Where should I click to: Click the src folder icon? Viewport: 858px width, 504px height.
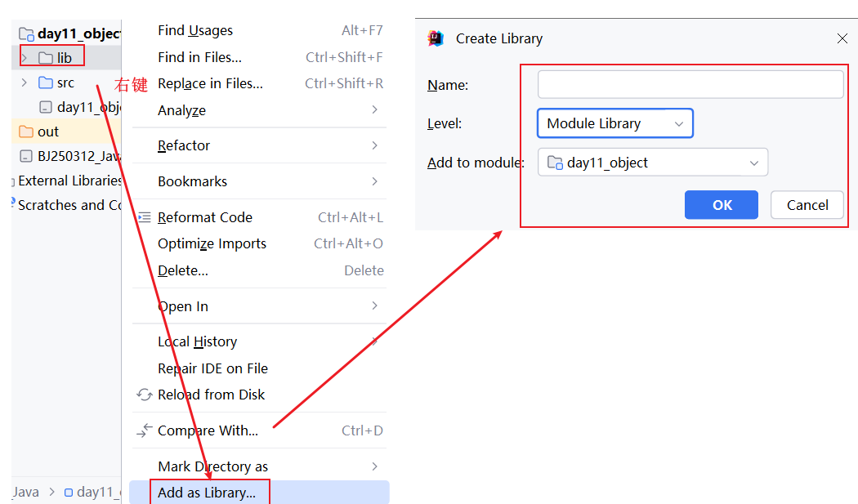[46, 83]
